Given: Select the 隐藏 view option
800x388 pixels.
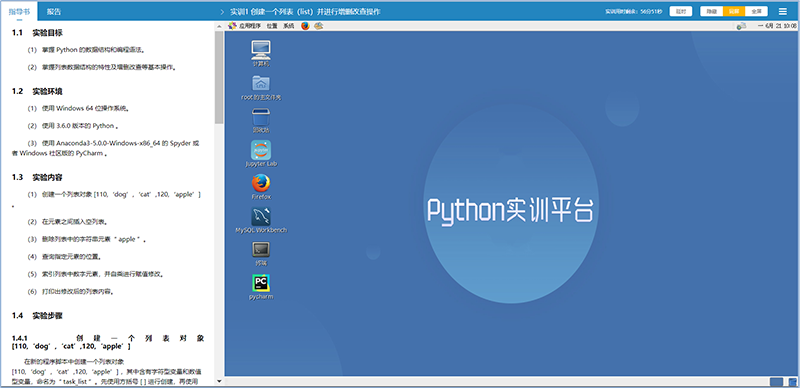Looking at the screenshot, I should 711,11.
